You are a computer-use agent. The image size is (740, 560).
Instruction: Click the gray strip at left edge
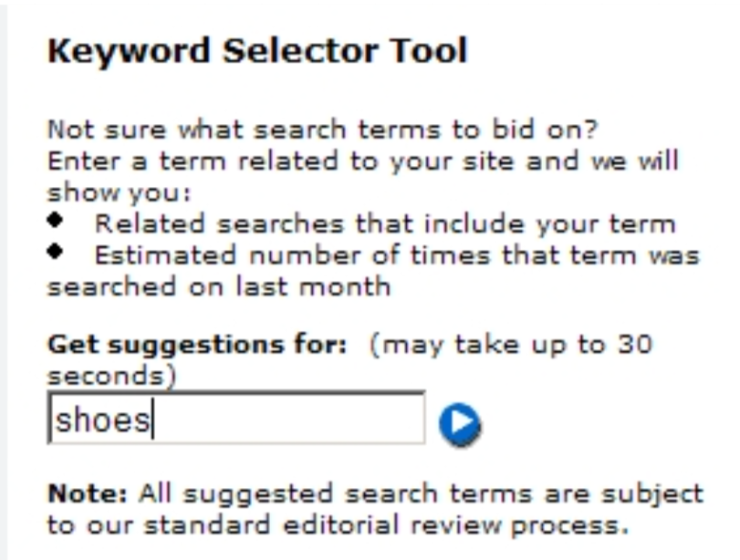click(x=6, y=274)
